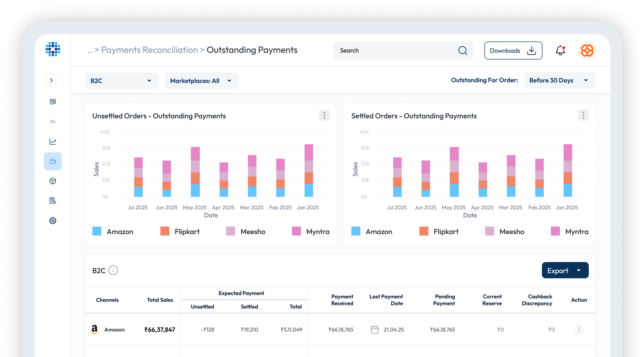Click the Export button

[565, 270]
